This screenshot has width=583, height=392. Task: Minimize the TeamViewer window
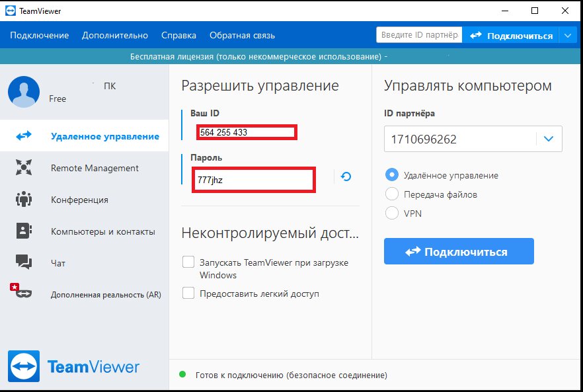click(505, 11)
